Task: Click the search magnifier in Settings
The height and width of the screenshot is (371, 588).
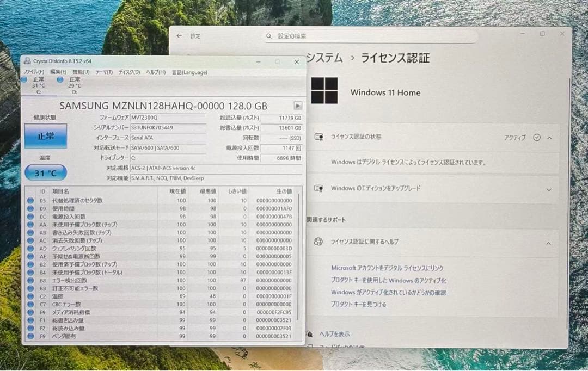Action: (x=269, y=36)
